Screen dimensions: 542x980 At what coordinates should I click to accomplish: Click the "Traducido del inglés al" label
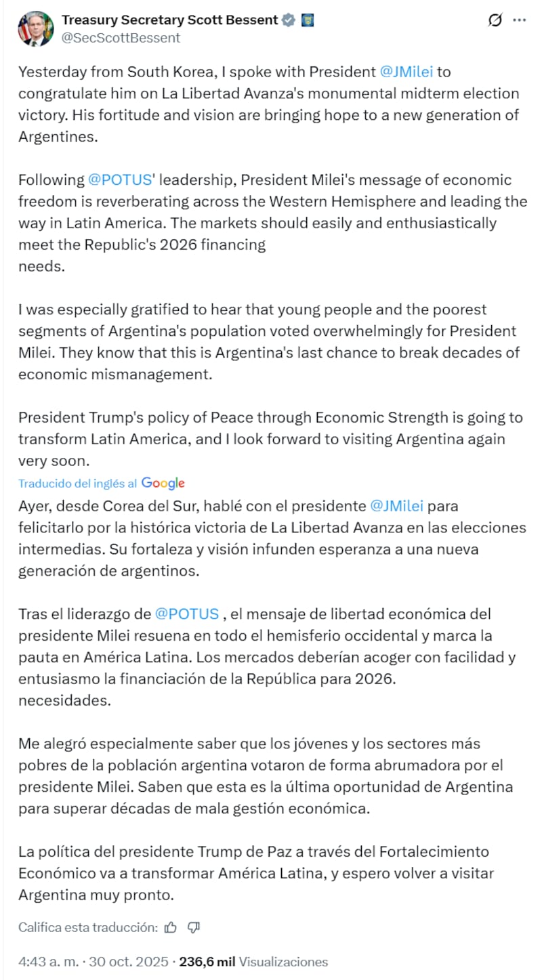[x=78, y=483]
